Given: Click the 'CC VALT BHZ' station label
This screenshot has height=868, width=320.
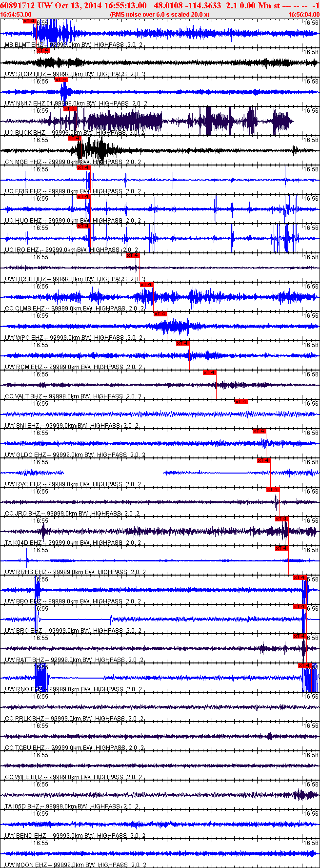Looking at the screenshot, I should (x=23, y=396).
